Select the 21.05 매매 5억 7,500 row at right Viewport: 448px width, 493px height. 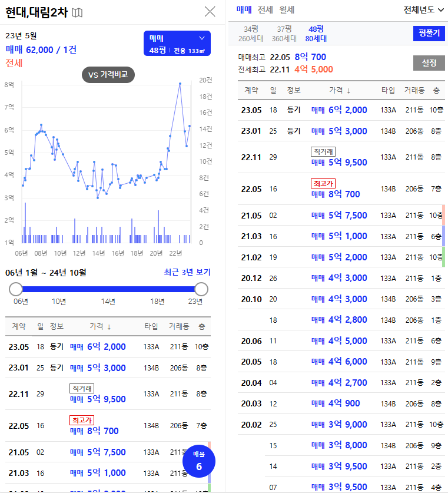click(x=341, y=216)
